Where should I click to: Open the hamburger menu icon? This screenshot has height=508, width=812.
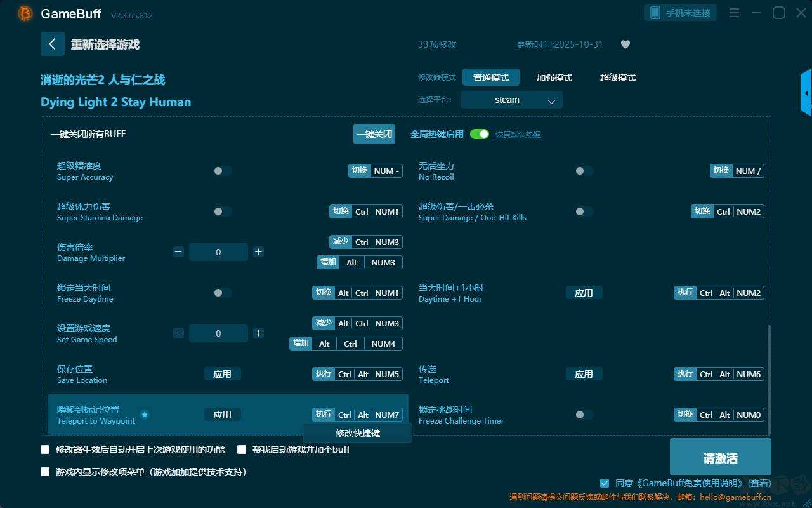coord(734,13)
